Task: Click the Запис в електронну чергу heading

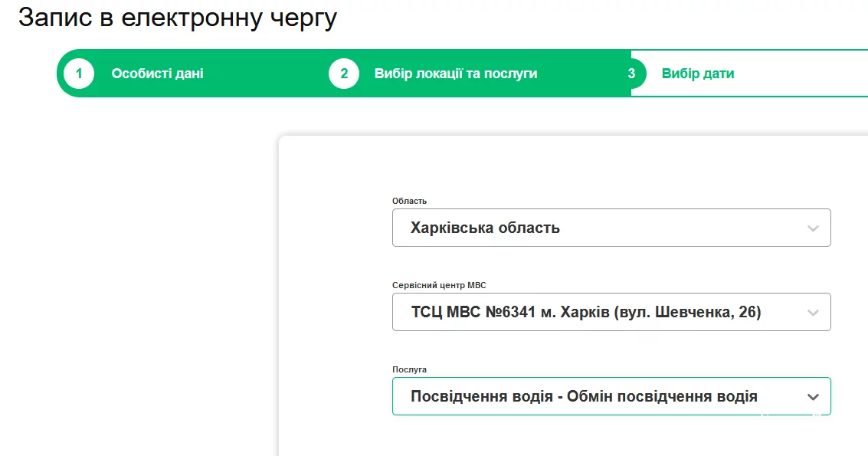Action: (178, 18)
